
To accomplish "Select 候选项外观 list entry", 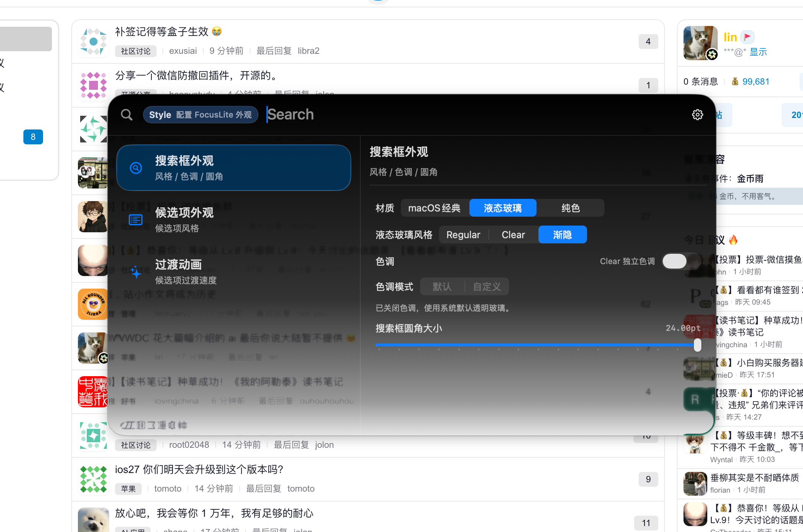I will 234,220.
